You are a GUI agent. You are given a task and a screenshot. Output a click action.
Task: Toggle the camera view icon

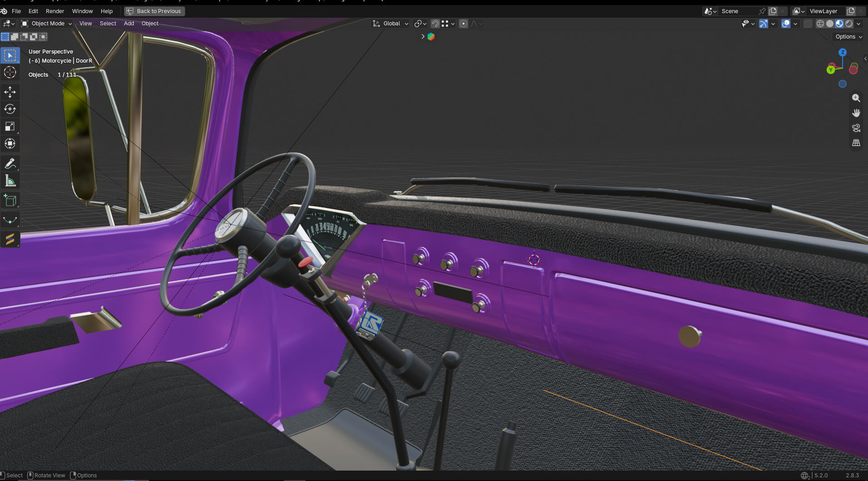[856, 128]
